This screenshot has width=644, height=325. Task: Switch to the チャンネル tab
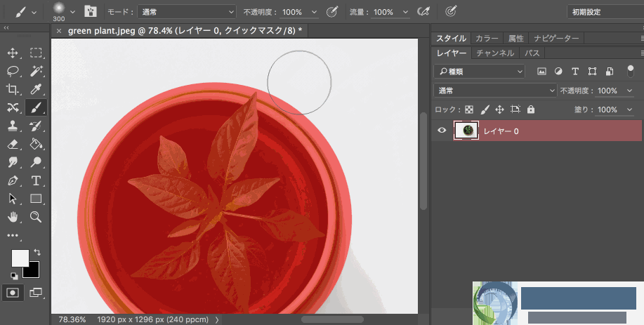(x=495, y=53)
